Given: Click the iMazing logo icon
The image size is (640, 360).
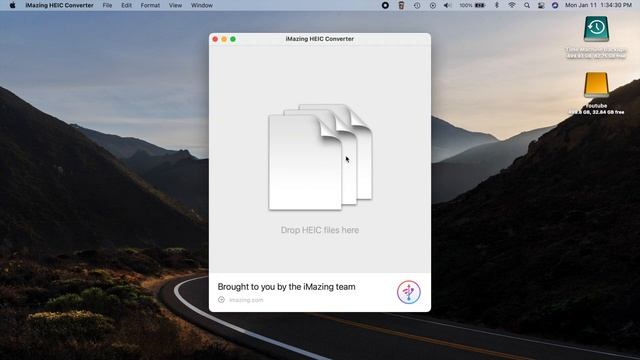Looking at the screenshot, I should 409,292.
